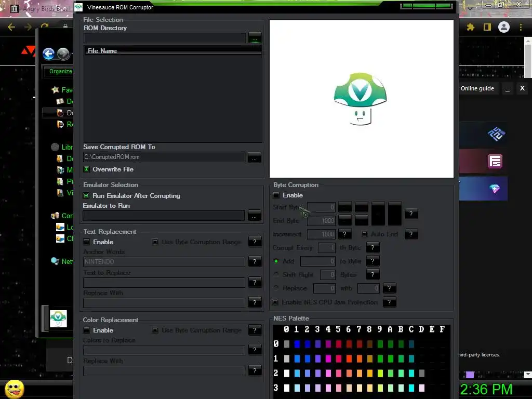The width and height of the screenshot is (532, 399).
Task: Select the Replace radio option
Action: coord(276,288)
